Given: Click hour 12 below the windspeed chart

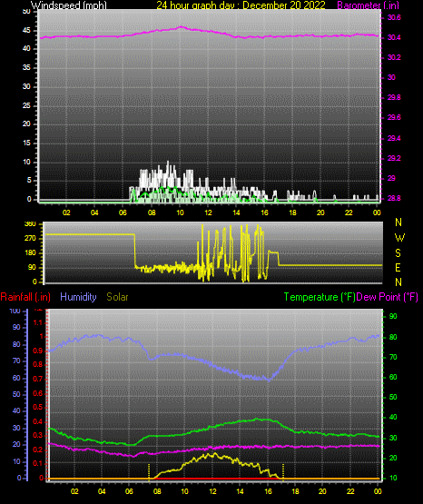Looking at the screenshot, I should [x=208, y=212].
